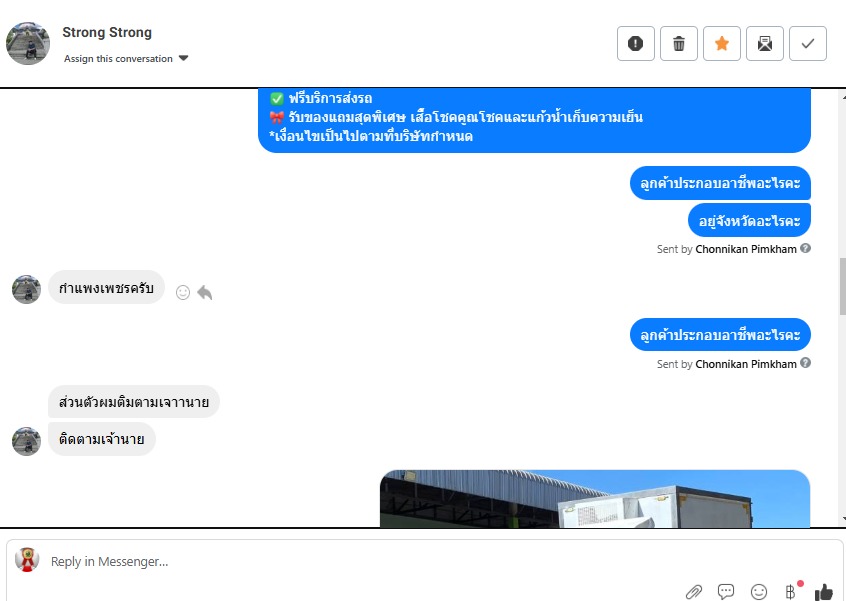Mark conversation as spam with exclamation icon

pos(636,43)
